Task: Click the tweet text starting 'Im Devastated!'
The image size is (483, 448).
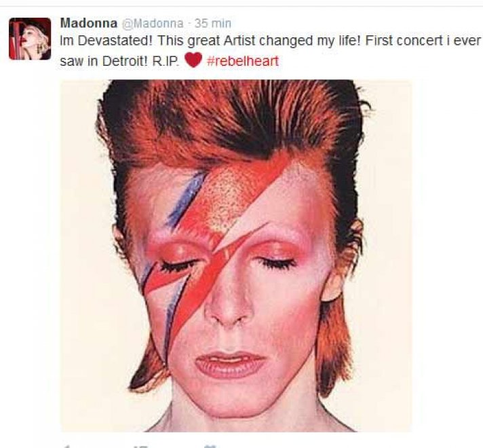Action: click(270, 51)
